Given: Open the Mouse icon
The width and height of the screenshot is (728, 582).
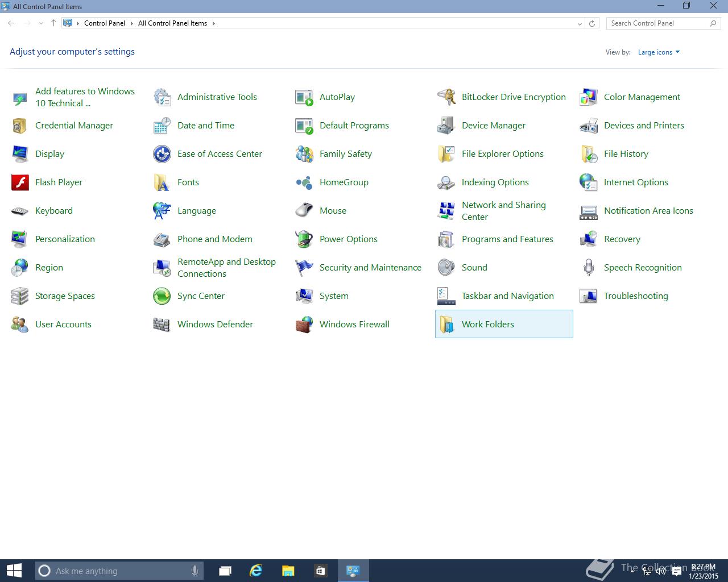Looking at the screenshot, I should pyautogui.click(x=304, y=211).
